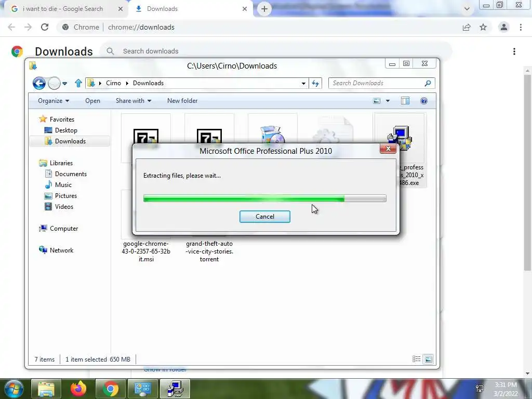Open the Windows Start menu
This screenshot has width=532, height=399.
pyautogui.click(x=14, y=389)
